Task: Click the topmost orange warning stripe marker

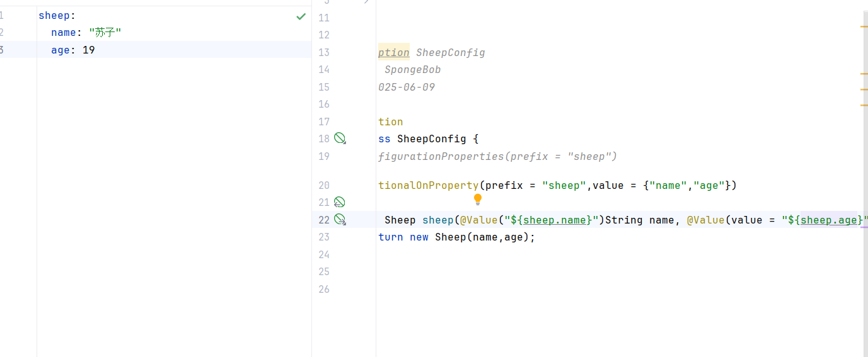Action: [x=864, y=26]
